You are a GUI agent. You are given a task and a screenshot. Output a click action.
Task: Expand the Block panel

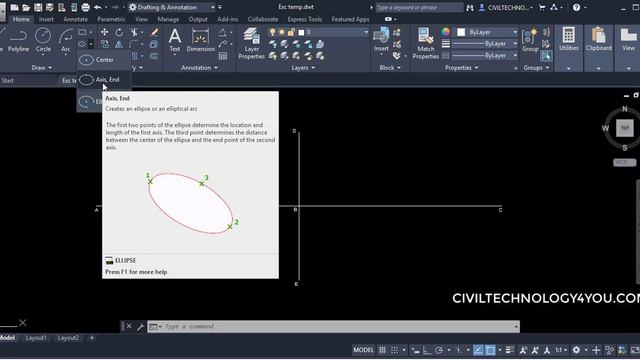pyautogui.click(x=390, y=68)
